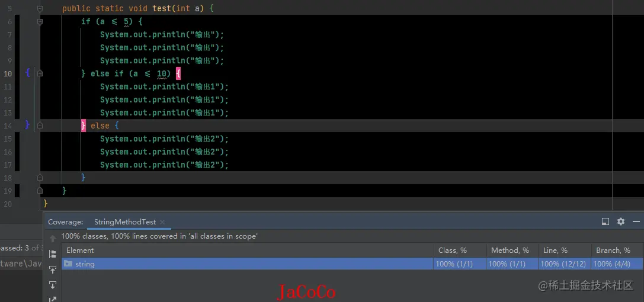Click line number 5 in the gutter

10,9
